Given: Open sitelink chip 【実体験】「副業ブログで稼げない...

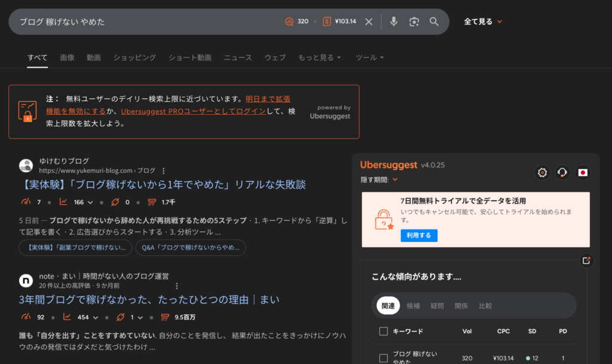Looking at the screenshot, I should pyautogui.click(x=75, y=247).
